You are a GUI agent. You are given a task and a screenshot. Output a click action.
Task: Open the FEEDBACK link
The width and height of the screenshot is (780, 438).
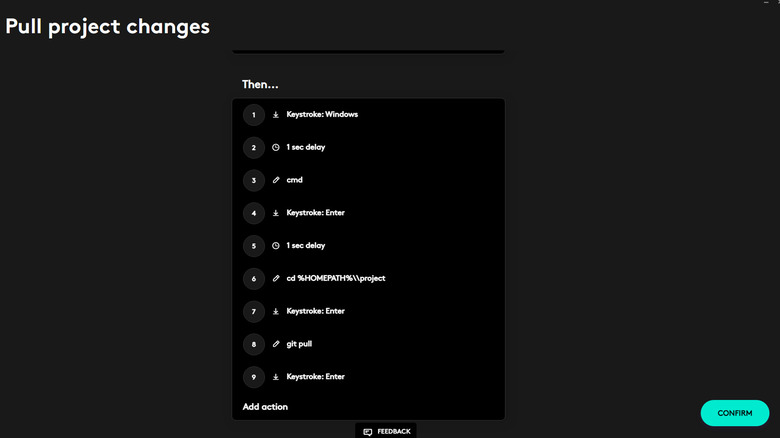coord(393,432)
